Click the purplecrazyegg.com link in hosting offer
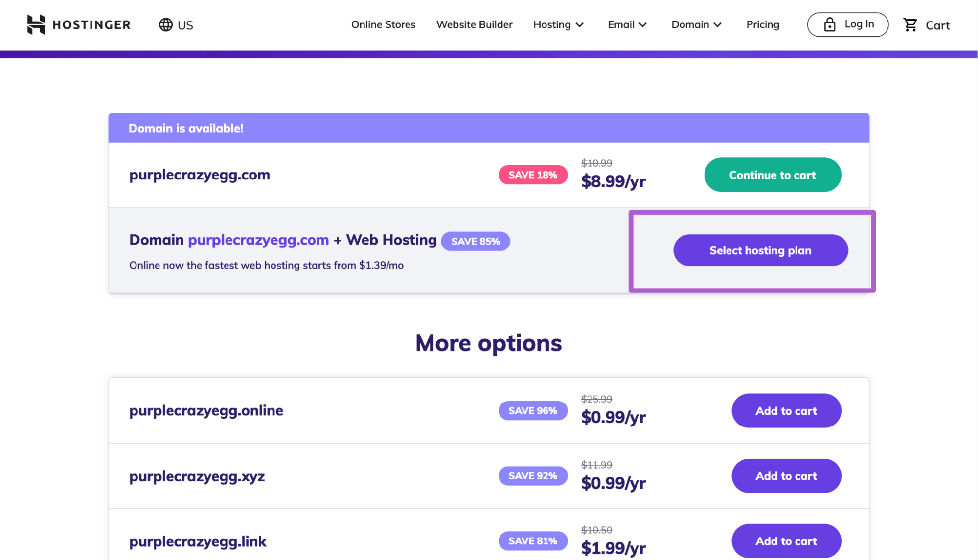The image size is (978, 560). (258, 240)
